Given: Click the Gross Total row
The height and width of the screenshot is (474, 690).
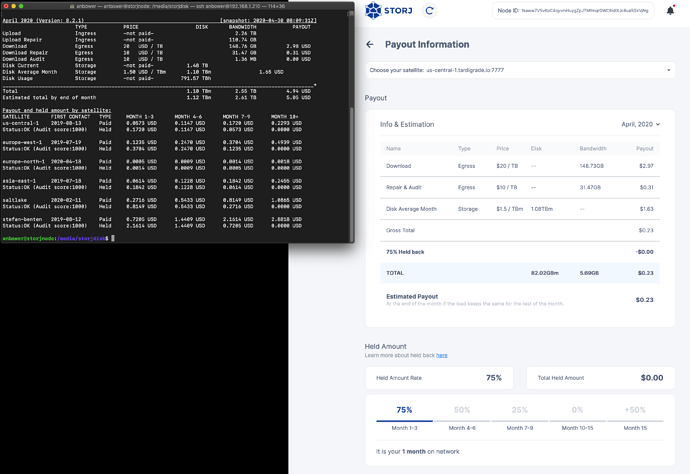Looking at the screenshot, I should [520, 231].
